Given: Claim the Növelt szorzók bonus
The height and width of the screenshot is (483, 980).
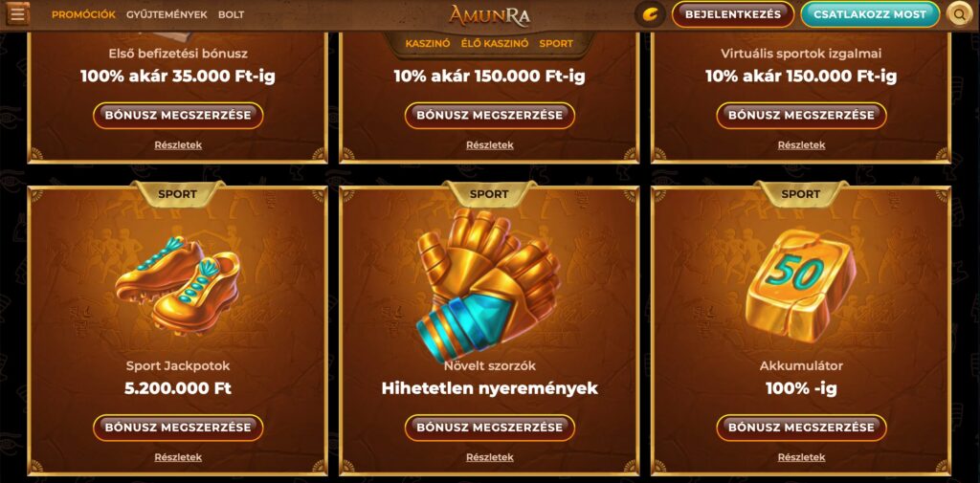Looking at the screenshot, I should (x=489, y=428).
